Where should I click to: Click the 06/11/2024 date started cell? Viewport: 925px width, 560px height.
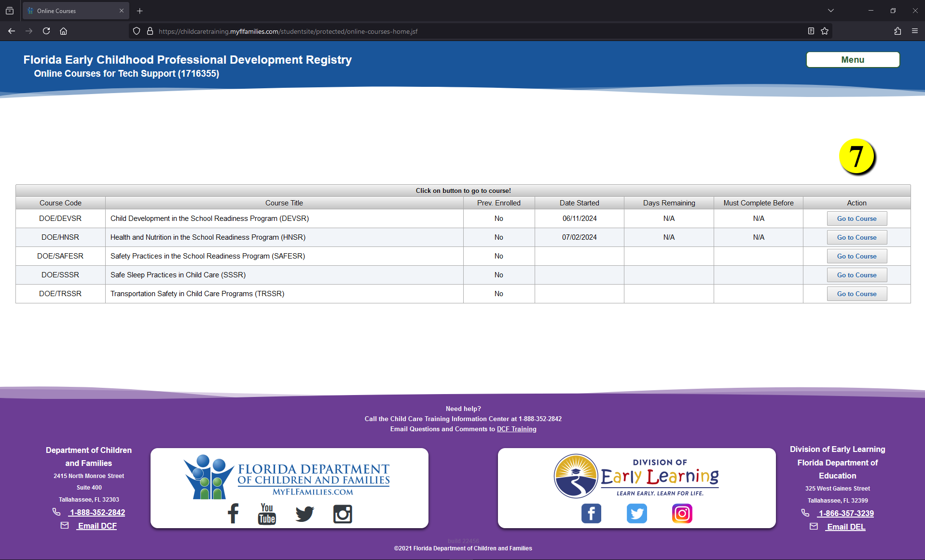pos(580,219)
